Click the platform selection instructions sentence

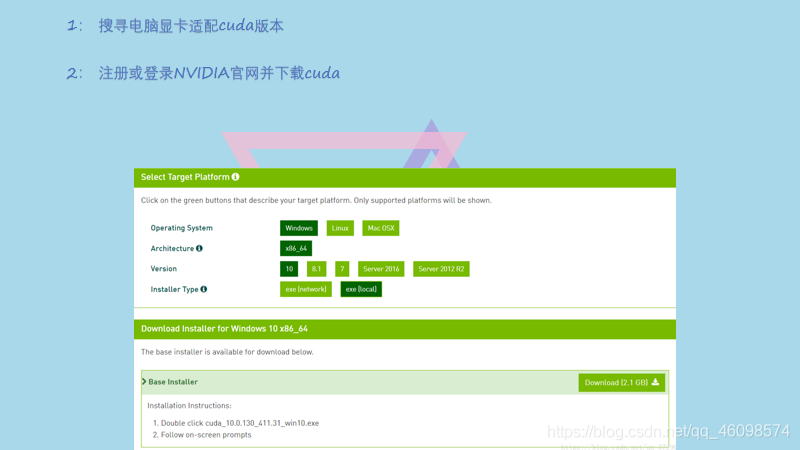[x=316, y=201]
